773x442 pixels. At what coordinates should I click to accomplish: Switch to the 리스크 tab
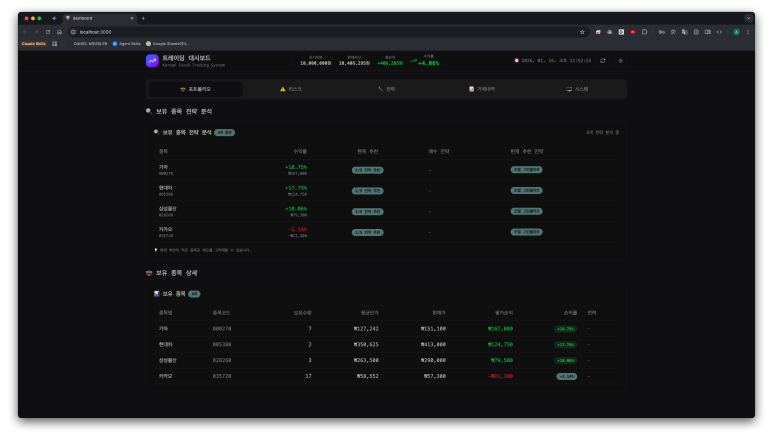coord(290,89)
